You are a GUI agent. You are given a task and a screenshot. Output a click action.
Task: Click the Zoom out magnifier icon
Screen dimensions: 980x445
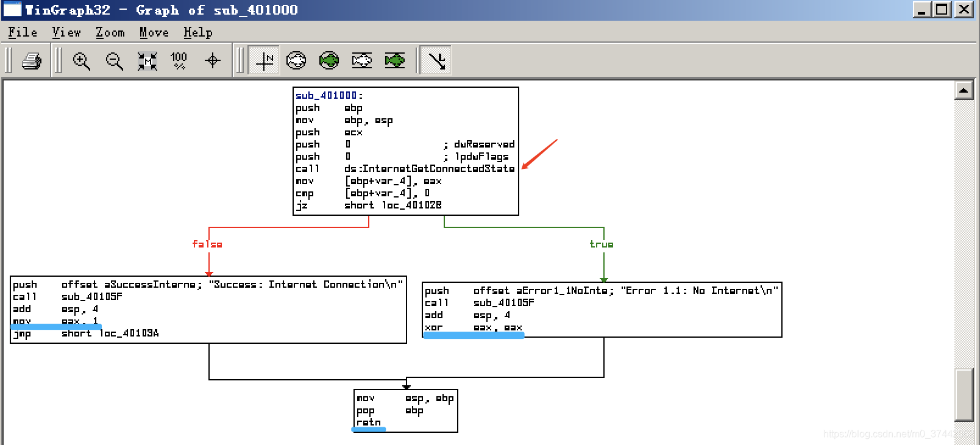point(115,60)
